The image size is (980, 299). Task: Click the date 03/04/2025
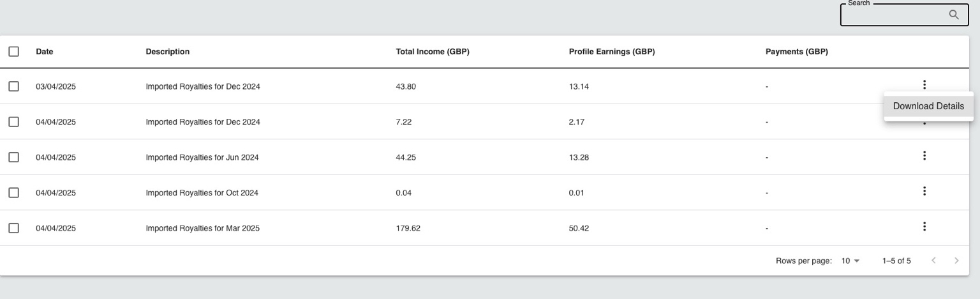coord(56,87)
